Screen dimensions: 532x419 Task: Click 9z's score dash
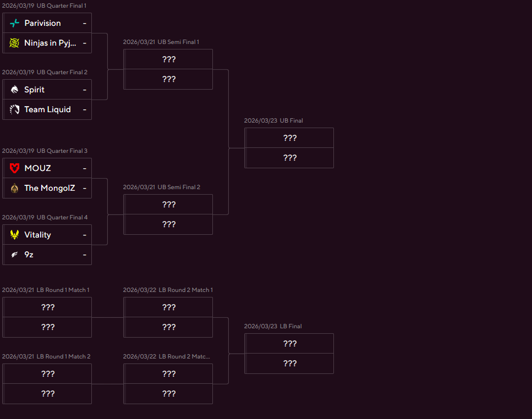[85, 255]
